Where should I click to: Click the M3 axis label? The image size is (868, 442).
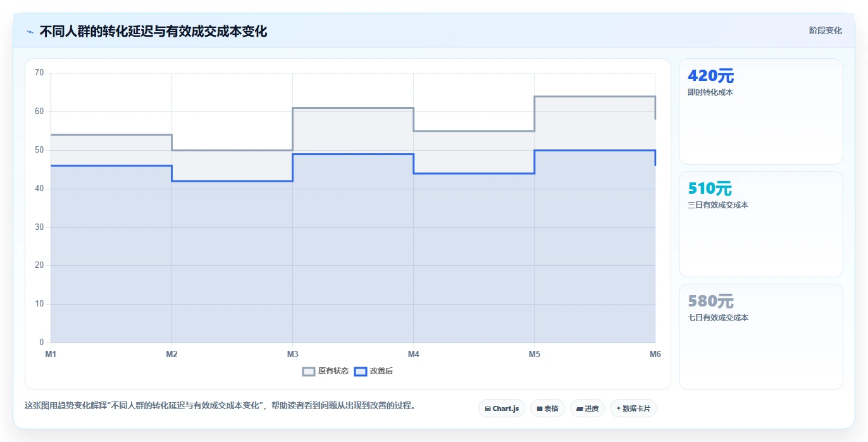pyautogui.click(x=292, y=354)
